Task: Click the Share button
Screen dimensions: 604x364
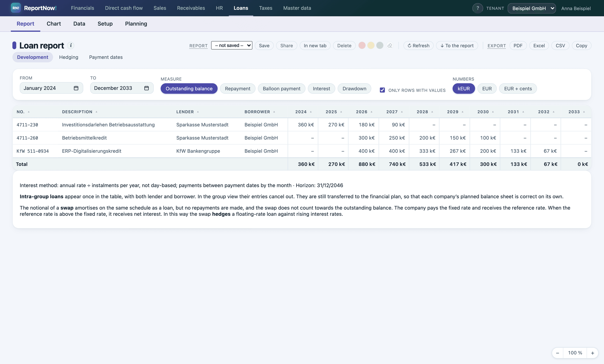Action: (x=286, y=45)
